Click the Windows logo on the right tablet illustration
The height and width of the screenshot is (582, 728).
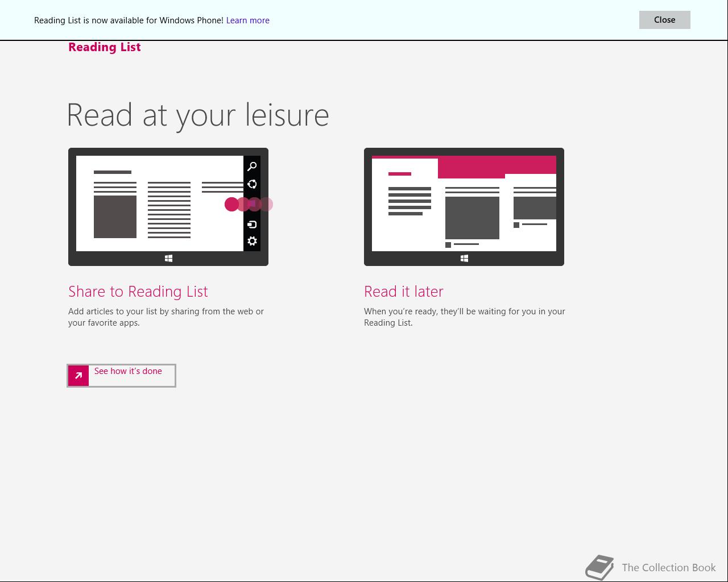[464, 259]
